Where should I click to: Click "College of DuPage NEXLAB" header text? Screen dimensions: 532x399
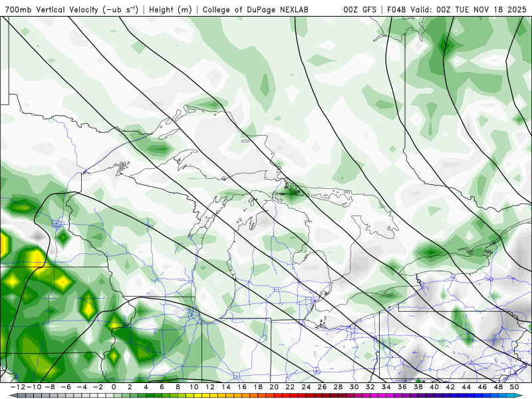point(255,10)
